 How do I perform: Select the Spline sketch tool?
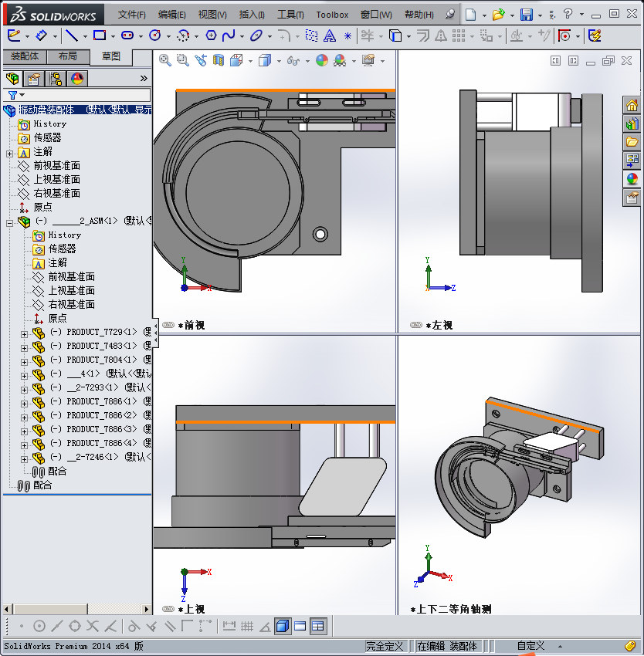(x=229, y=35)
